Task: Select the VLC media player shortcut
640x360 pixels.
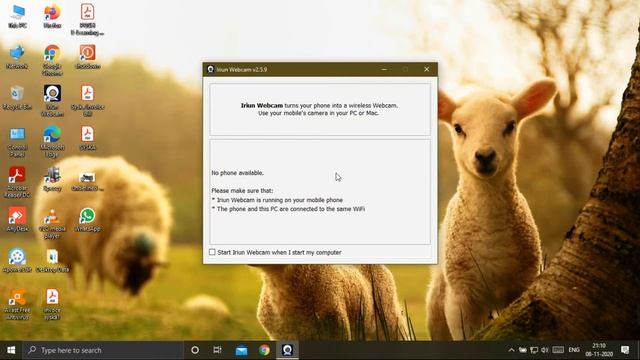Action: (52, 223)
